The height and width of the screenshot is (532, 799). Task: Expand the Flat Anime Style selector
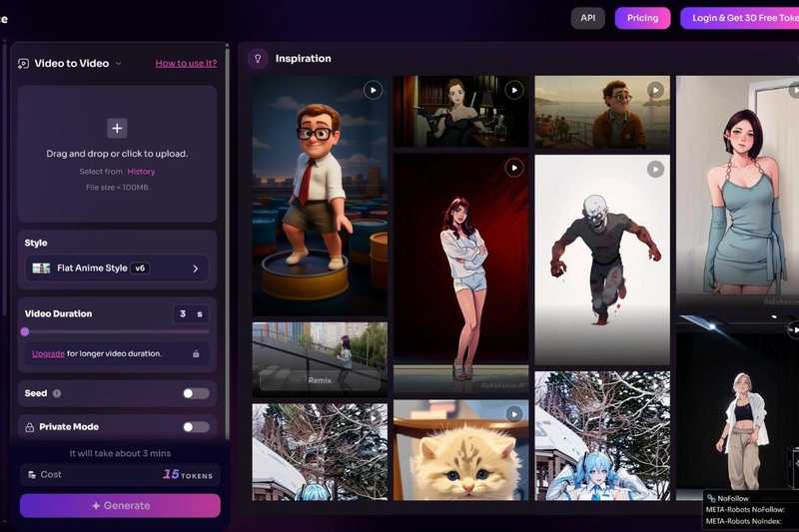coord(117,268)
